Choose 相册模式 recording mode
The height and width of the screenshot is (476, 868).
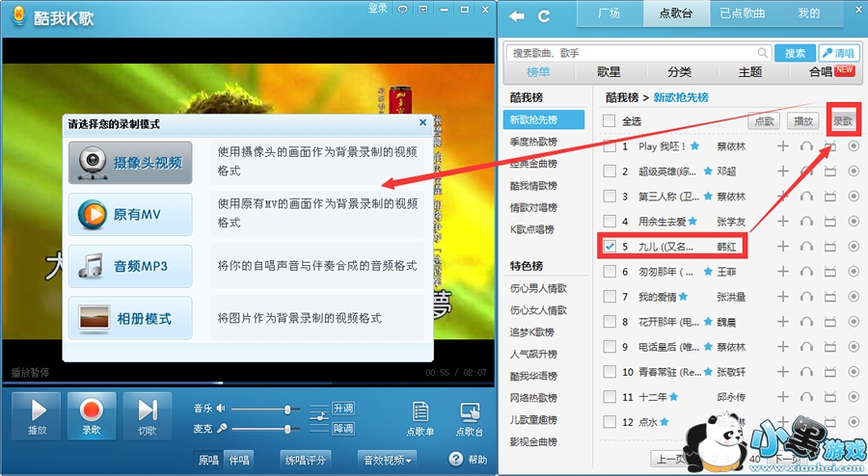tap(130, 318)
